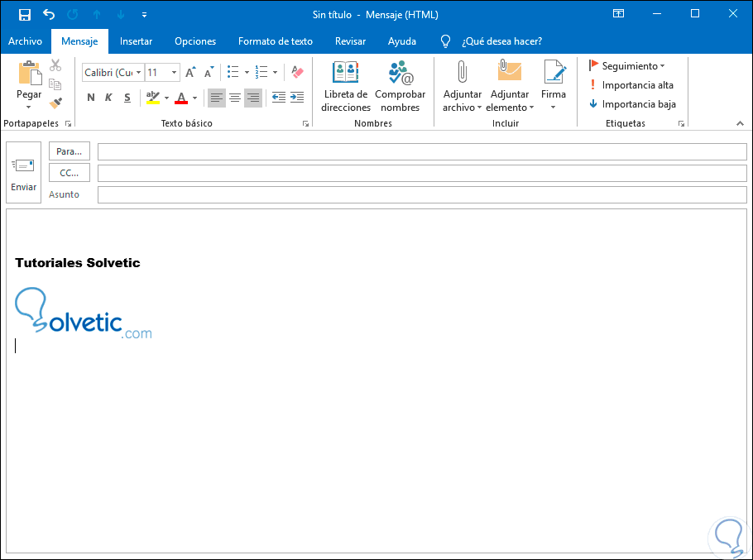Click the Para... recipients button
The image size is (753, 560).
pos(70,151)
